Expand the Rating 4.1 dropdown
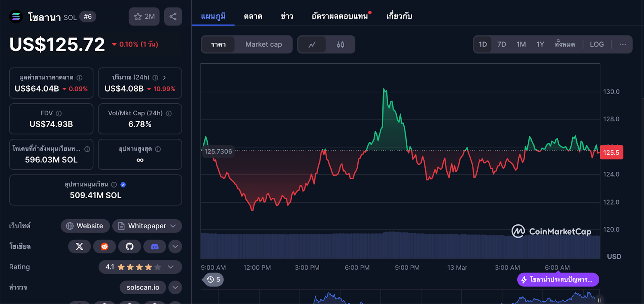Screen dimensions: 644x304 pos(171,267)
